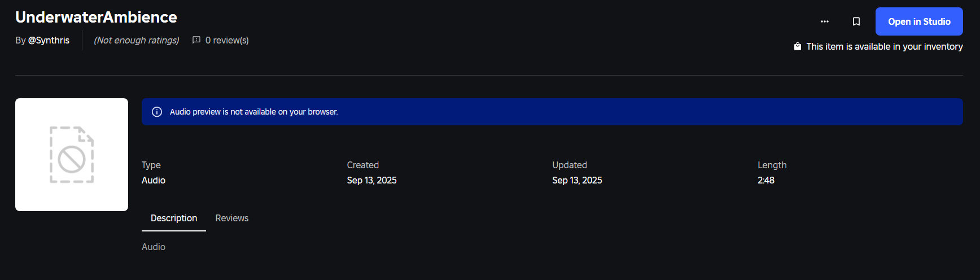Click the Not enough ratings text
This screenshot has height=280, width=980.
[137, 40]
